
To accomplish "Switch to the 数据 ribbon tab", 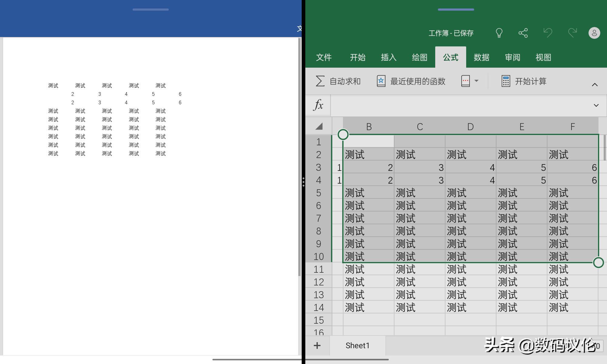I will [x=481, y=57].
